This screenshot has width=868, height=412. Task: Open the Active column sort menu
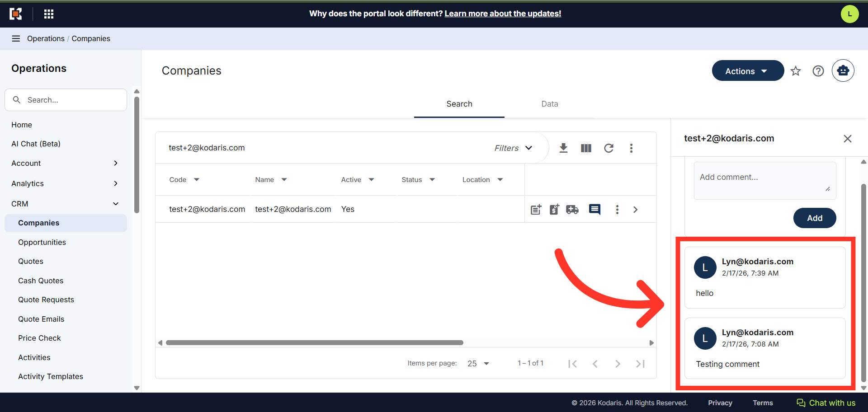(x=371, y=179)
